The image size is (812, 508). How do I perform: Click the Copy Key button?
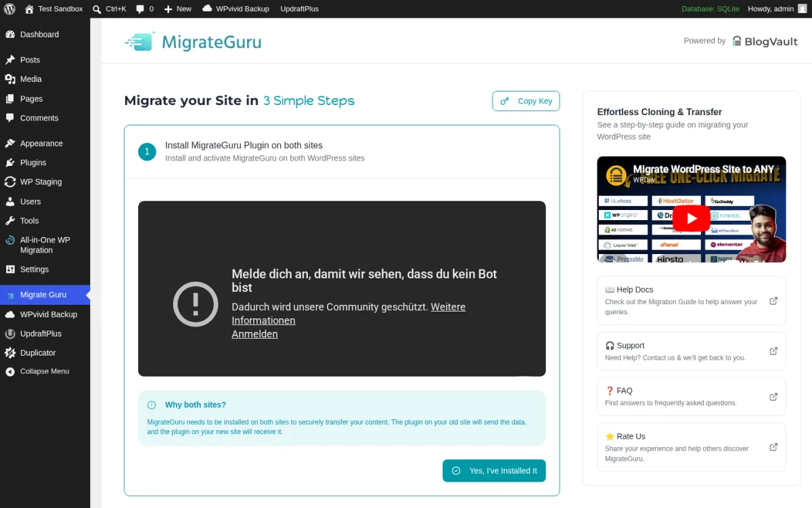526,101
